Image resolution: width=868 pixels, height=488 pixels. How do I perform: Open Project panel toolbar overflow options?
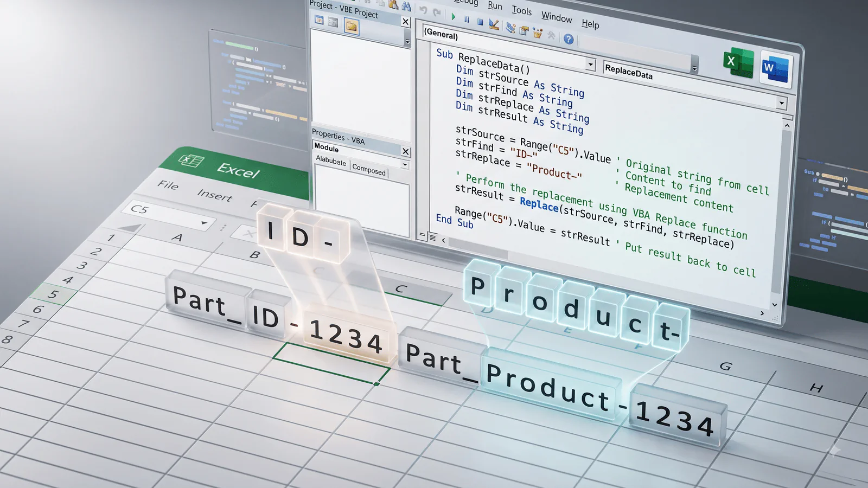[407, 41]
